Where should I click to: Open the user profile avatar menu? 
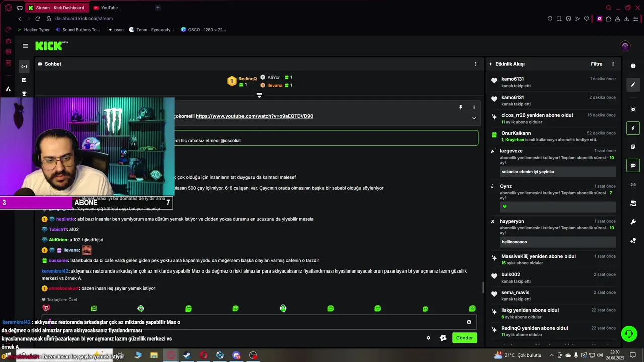pyautogui.click(x=625, y=46)
